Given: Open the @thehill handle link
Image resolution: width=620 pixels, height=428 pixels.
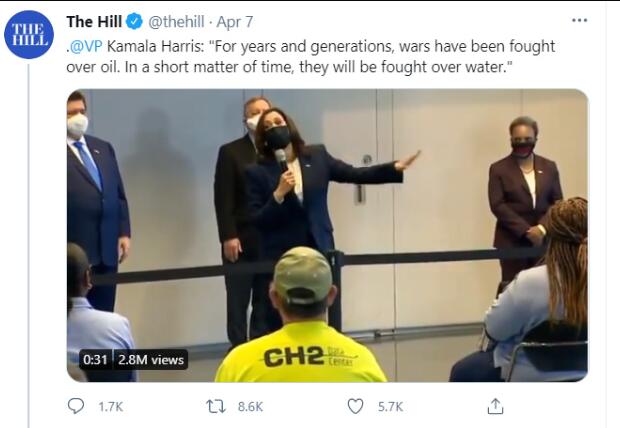Looking at the screenshot, I should coord(179,21).
